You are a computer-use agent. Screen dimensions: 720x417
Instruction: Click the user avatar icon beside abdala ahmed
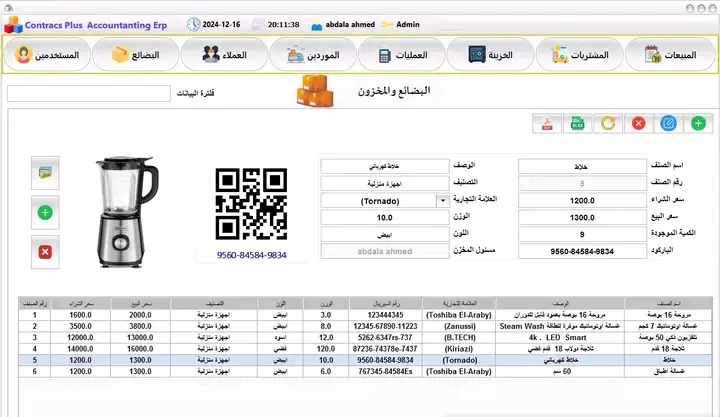tap(317, 26)
